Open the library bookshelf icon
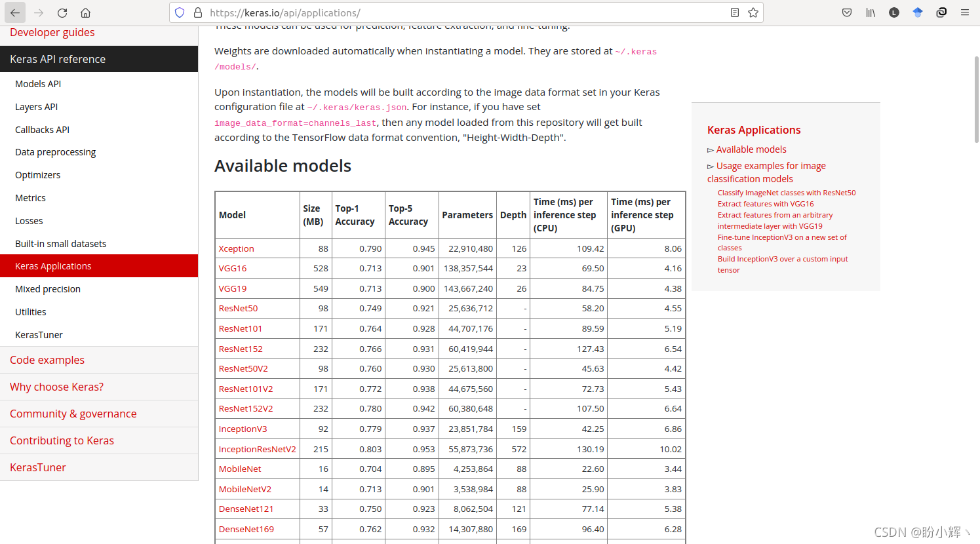 pos(871,12)
